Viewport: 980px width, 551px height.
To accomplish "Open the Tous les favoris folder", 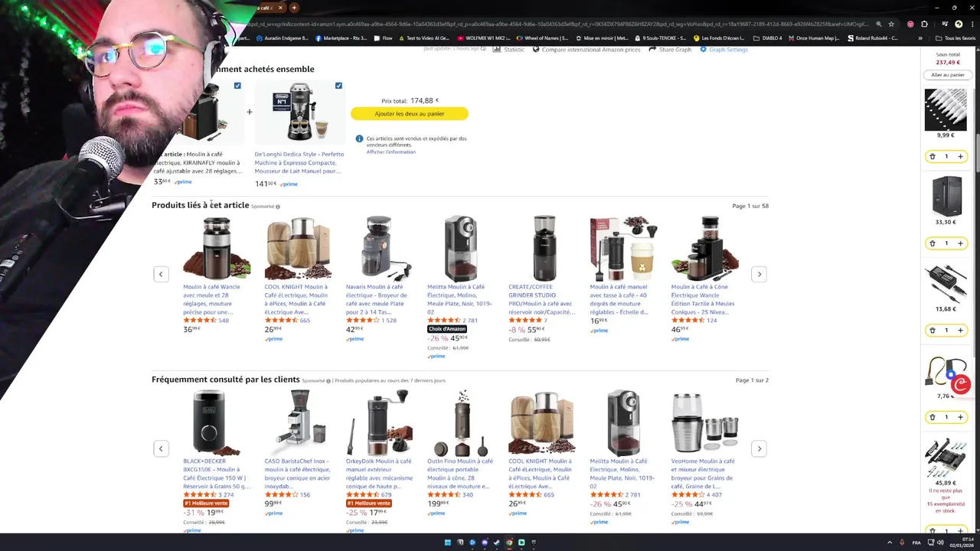I will [x=955, y=37].
